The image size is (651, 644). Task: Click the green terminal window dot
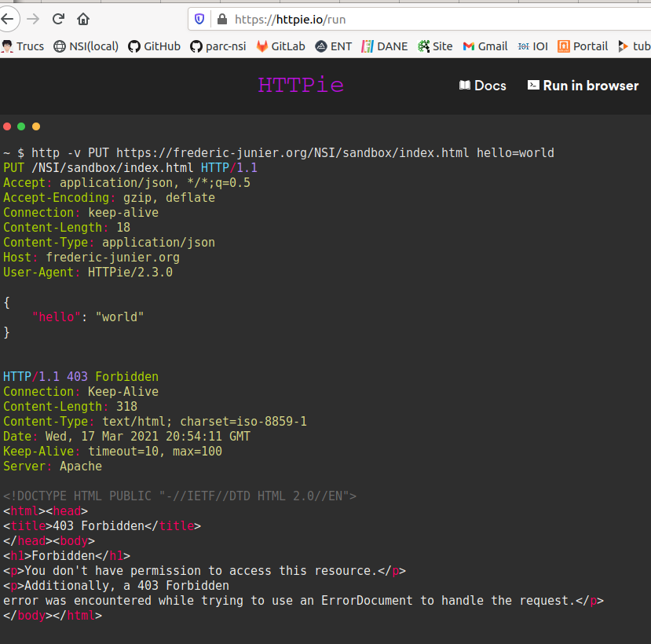point(21,126)
